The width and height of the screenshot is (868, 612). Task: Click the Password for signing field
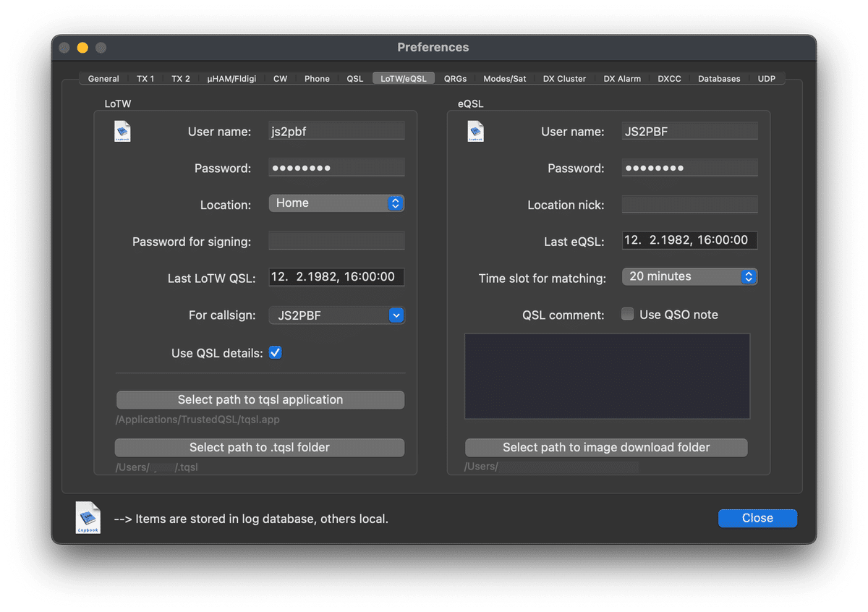tap(336, 241)
